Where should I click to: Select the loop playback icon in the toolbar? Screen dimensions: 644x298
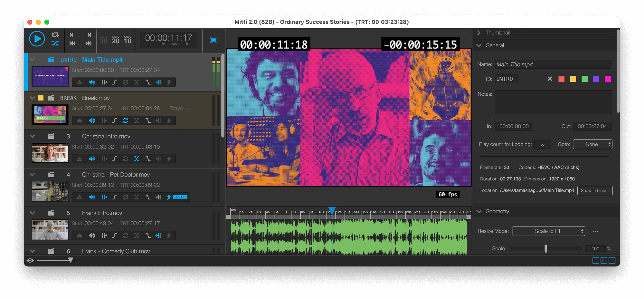coord(55,34)
